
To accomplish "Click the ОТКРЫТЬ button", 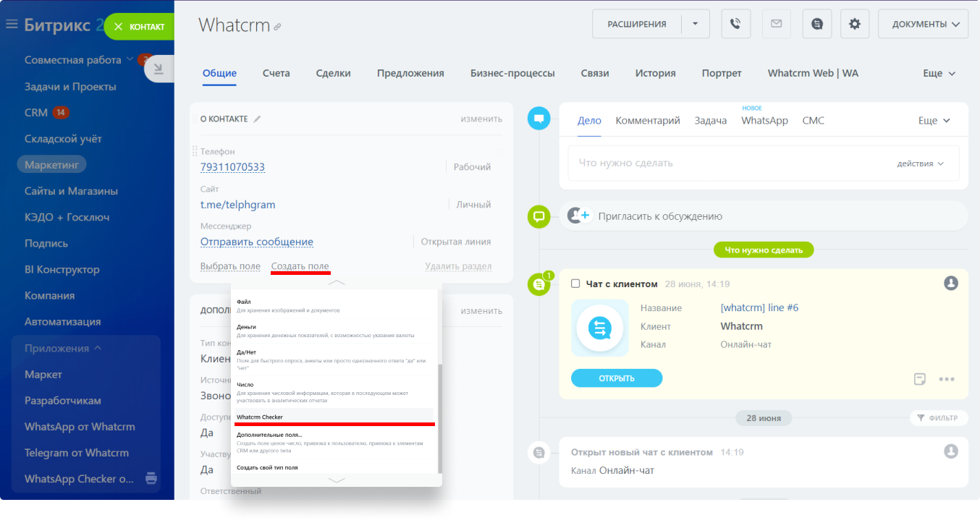I will [x=616, y=378].
